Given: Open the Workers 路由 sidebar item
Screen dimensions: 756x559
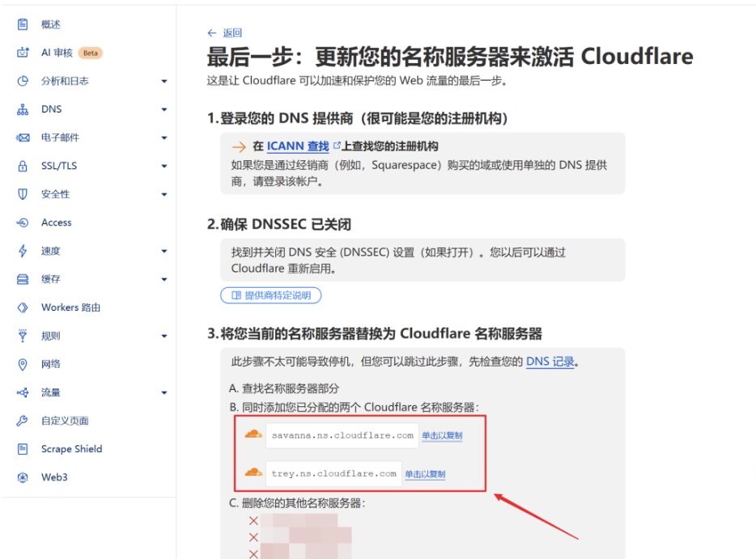Looking at the screenshot, I should (x=71, y=307).
